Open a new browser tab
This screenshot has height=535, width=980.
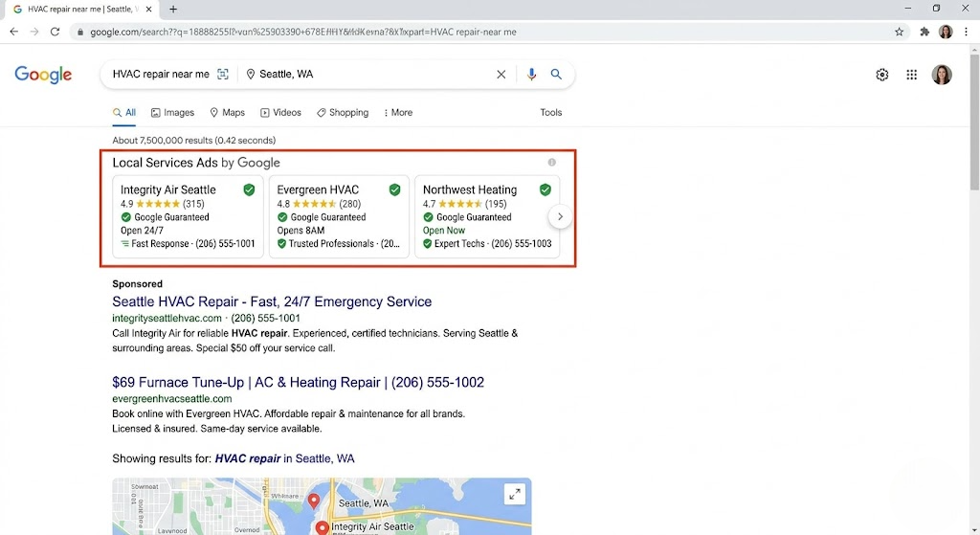click(173, 10)
